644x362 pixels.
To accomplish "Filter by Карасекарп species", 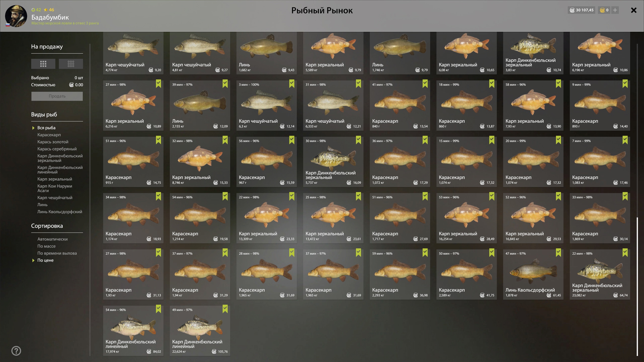I will click(49, 135).
